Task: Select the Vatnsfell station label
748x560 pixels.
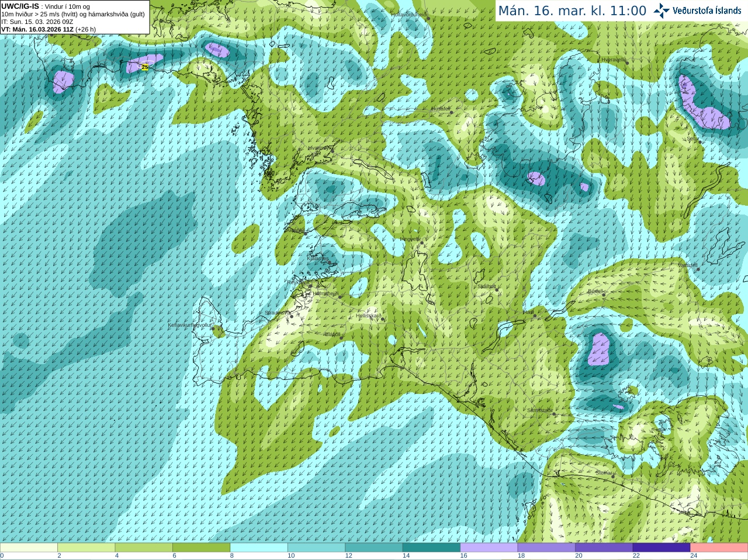Action: (688, 265)
